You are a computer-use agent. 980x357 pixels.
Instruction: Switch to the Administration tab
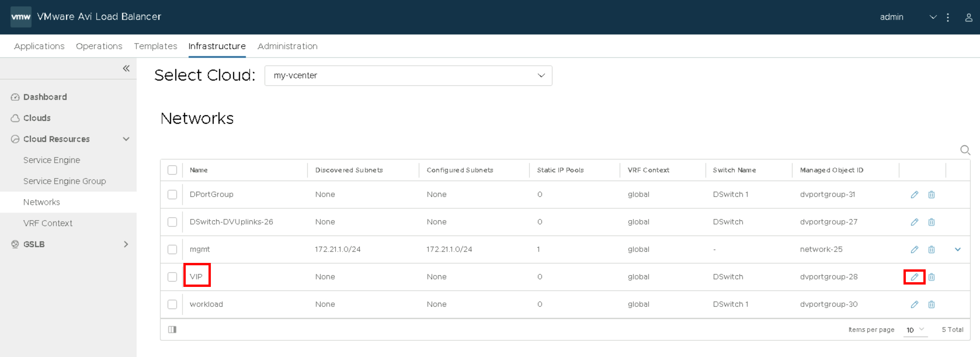pos(287,46)
